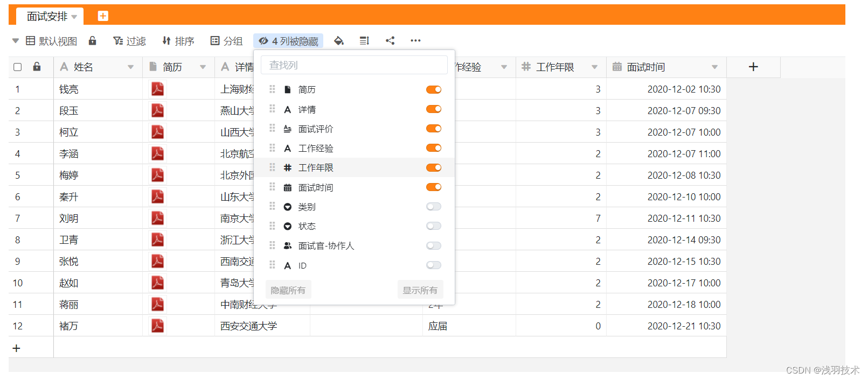Open dropdown arrow of 工作经验 column header

pyautogui.click(x=504, y=67)
